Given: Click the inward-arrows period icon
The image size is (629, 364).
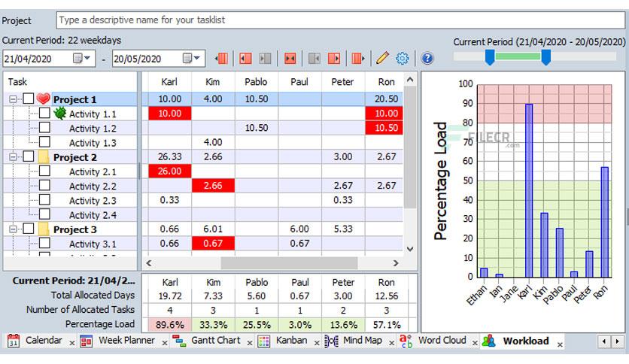Looking at the screenshot, I should (x=290, y=59).
